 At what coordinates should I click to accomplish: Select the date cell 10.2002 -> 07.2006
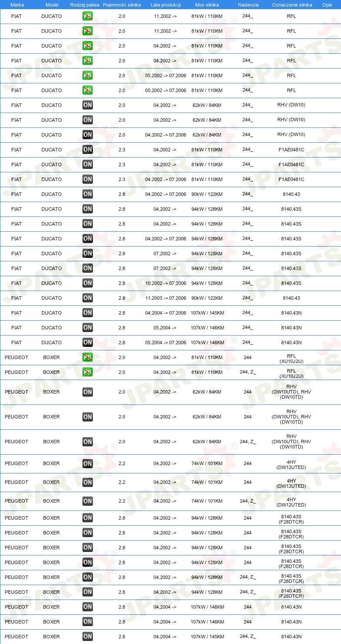tap(166, 283)
